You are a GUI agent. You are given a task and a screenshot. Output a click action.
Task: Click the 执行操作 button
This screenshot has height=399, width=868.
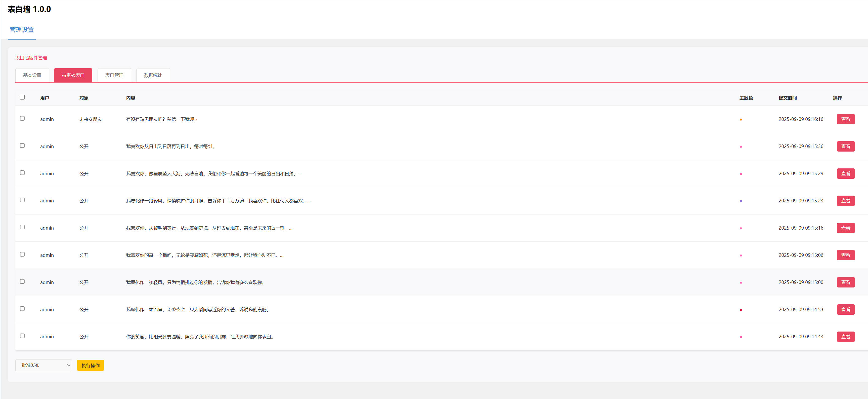click(x=90, y=365)
